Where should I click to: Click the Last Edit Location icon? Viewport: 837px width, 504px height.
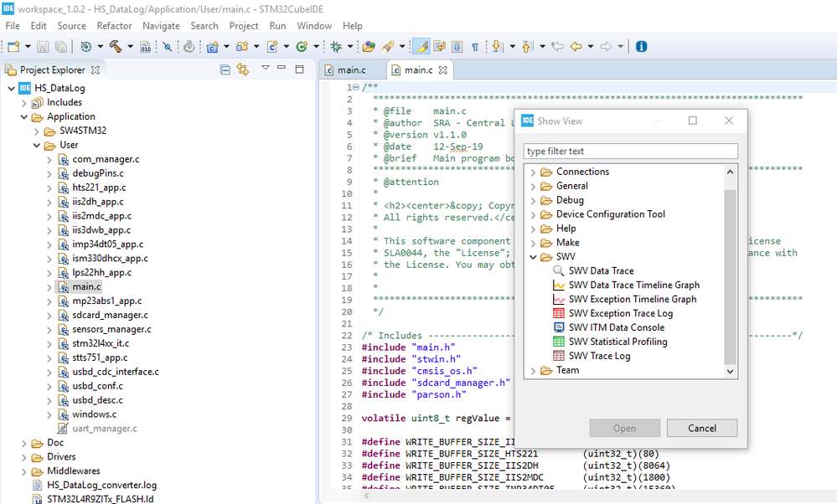coord(557,47)
